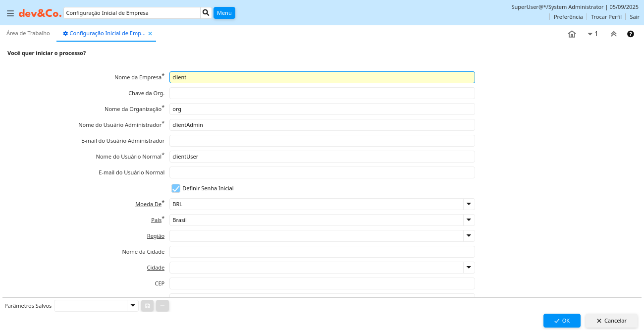Go to home via house icon
This screenshot has width=644, height=334.
coord(572,34)
